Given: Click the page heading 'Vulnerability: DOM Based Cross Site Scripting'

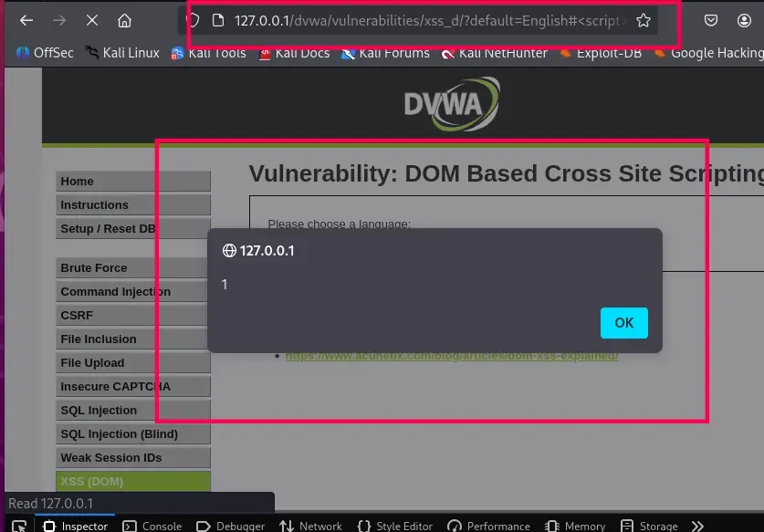Looking at the screenshot, I should tap(507, 173).
